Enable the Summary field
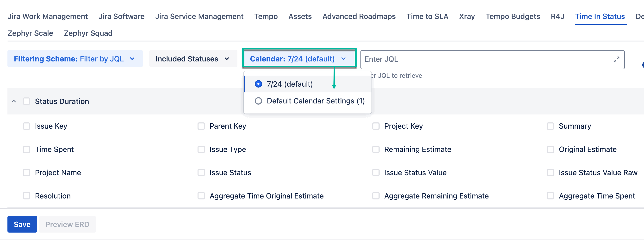644x240 pixels. coord(550,126)
